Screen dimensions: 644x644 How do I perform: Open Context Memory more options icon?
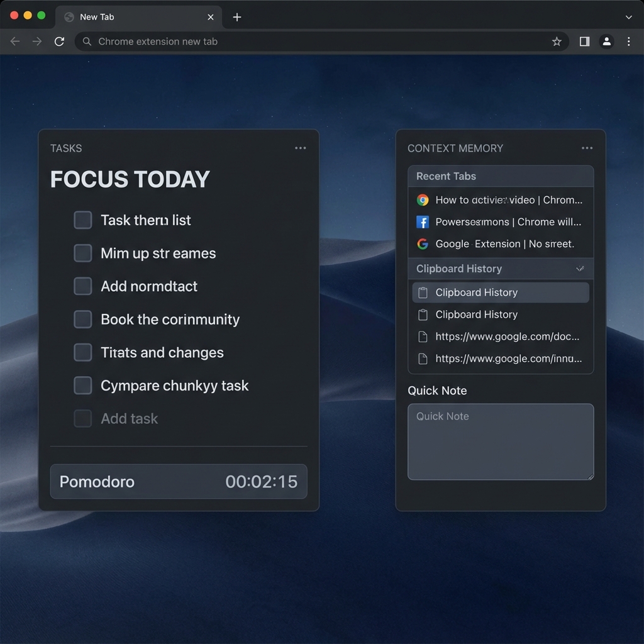click(x=587, y=148)
